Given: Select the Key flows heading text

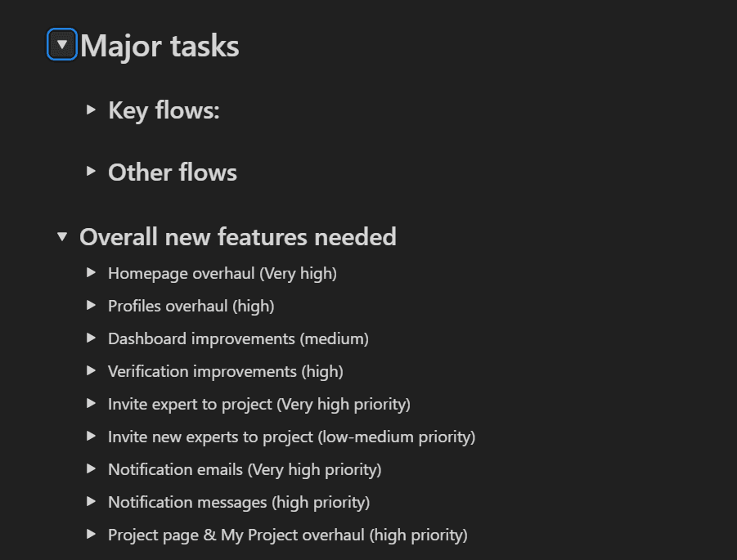Looking at the screenshot, I should pos(164,110).
